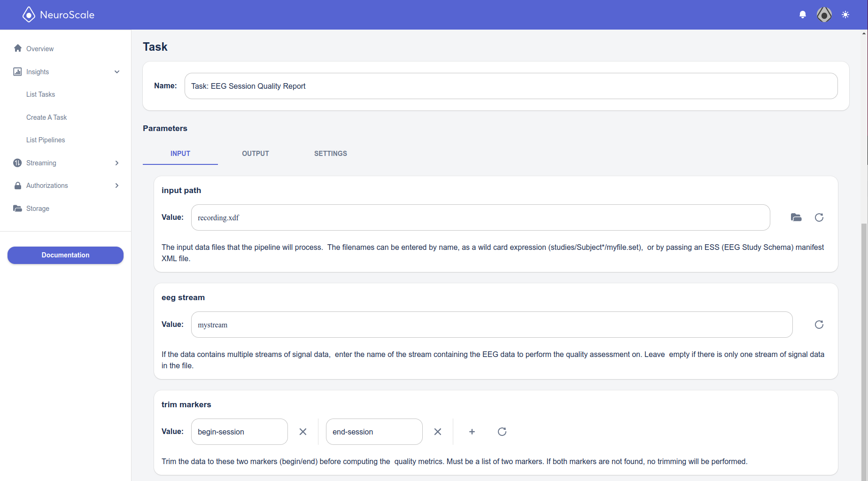The image size is (868, 481).
Task: Click the NeuroScale brand name
Action: pyautogui.click(x=67, y=15)
